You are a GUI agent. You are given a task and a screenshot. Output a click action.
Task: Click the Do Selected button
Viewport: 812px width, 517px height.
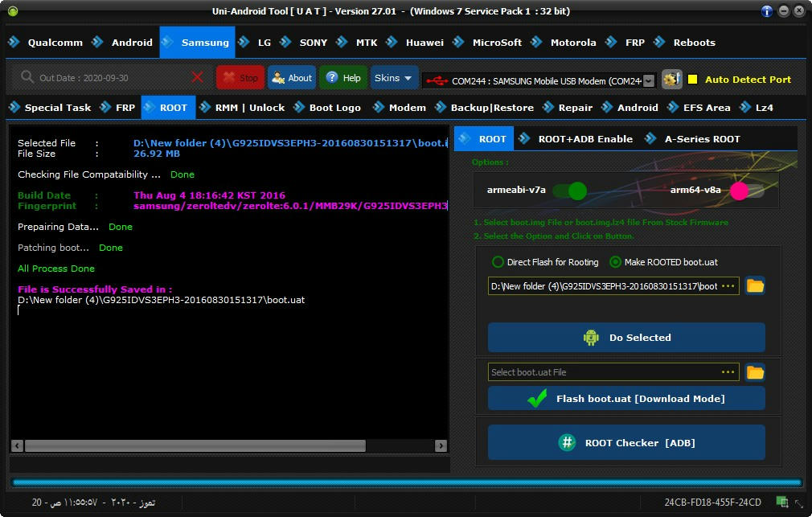(626, 338)
